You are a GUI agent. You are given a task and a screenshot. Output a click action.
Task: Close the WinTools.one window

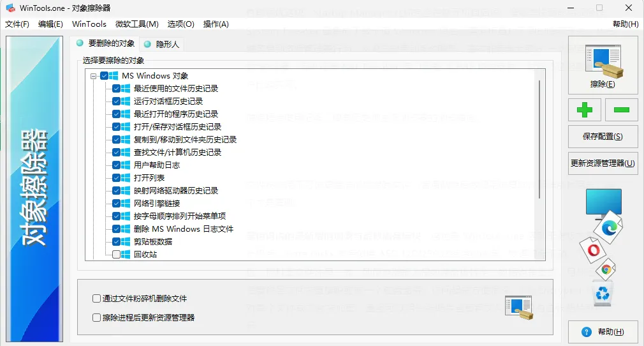point(629,8)
